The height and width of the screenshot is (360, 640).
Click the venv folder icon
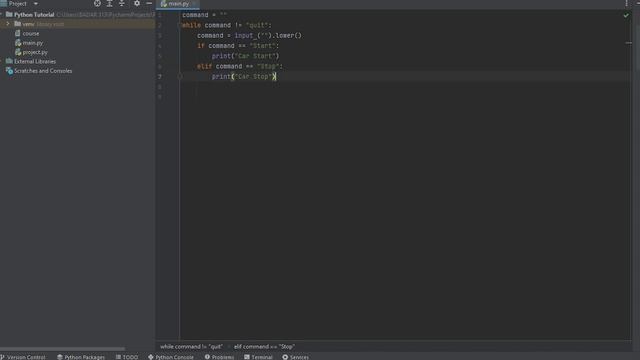[x=18, y=24]
